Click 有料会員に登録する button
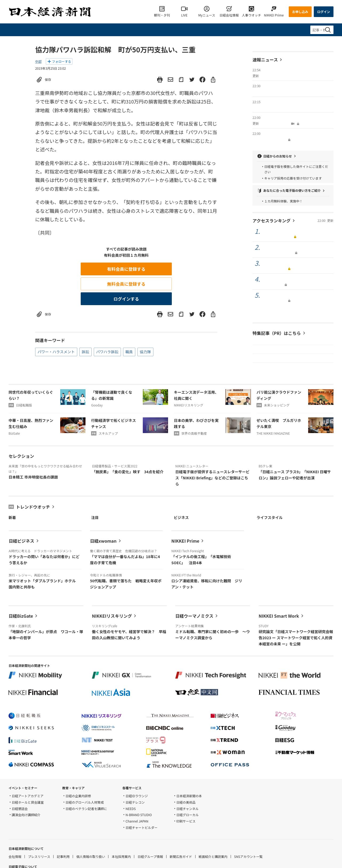 click(126, 269)
